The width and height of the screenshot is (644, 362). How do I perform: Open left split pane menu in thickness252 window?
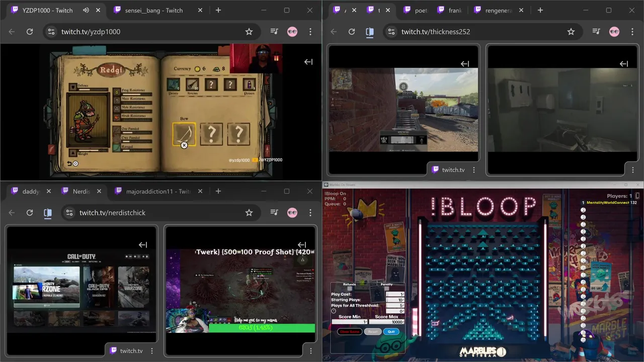pyautogui.click(x=474, y=170)
